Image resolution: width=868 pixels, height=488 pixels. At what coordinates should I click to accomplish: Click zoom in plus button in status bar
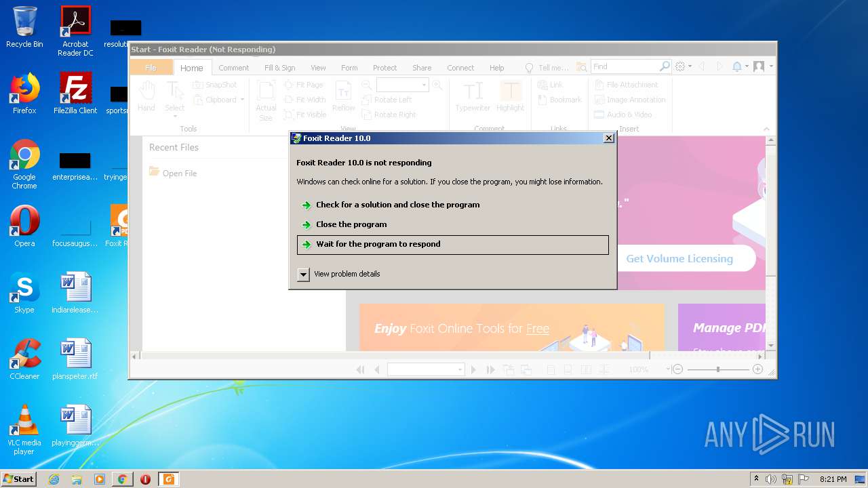tap(757, 369)
